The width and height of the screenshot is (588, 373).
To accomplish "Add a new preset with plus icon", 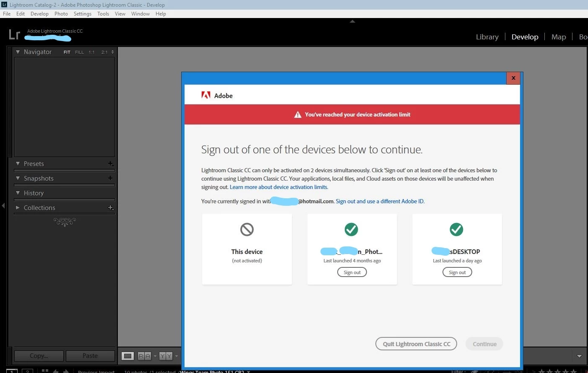I will tap(110, 163).
